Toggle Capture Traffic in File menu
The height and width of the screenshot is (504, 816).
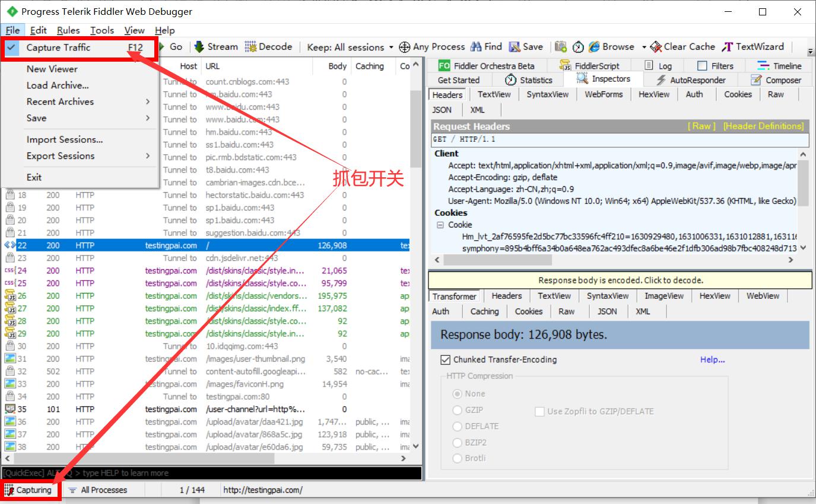tap(58, 47)
